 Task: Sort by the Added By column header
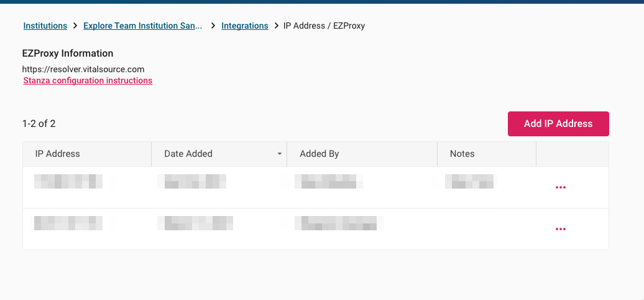tap(362, 154)
